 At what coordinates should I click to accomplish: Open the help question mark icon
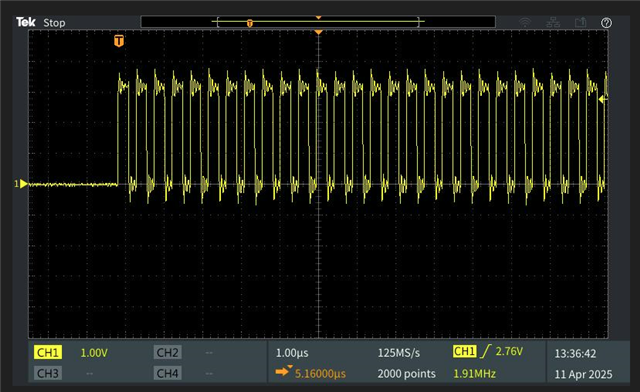606,23
